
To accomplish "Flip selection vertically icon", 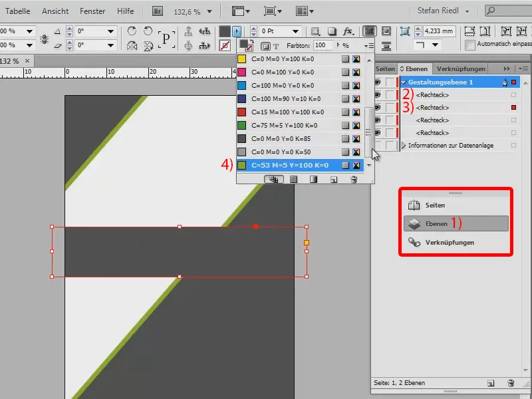I will 148,45.
